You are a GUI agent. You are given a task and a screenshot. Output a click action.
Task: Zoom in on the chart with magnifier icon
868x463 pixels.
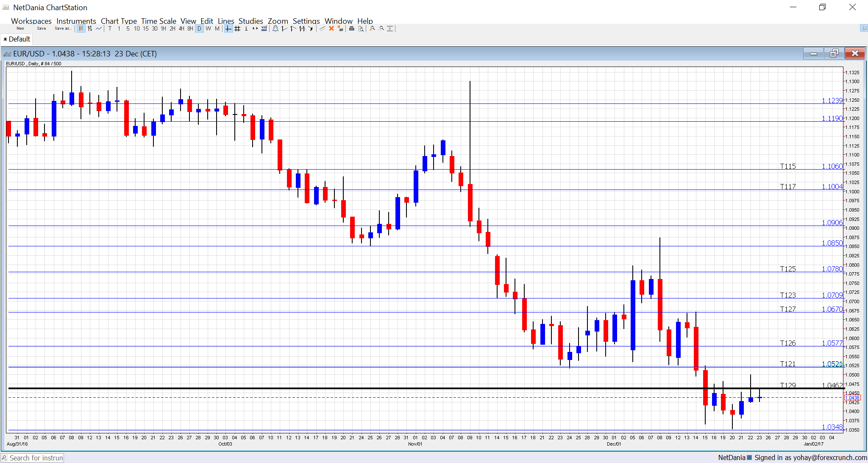click(372, 28)
